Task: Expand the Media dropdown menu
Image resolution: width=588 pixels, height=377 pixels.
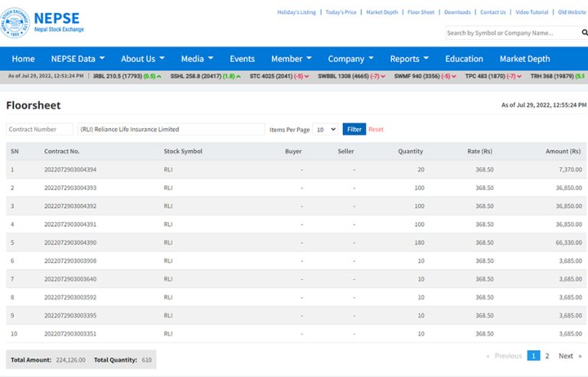Action: (198, 59)
